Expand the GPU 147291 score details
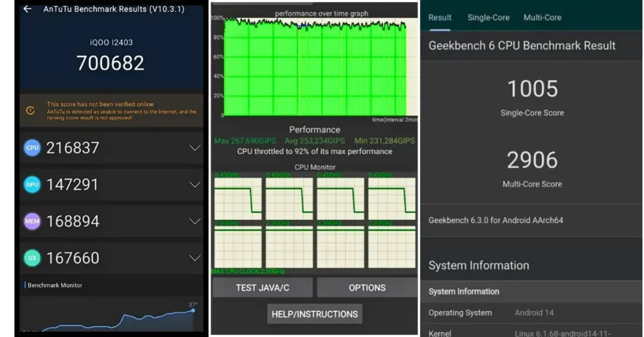Viewport: 644px width, 337px height. pos(195,185)
